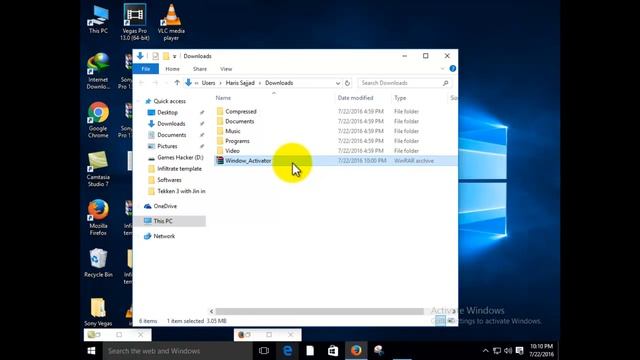The height and width of the screenshot is (360, 640).
Task: Select Tekken 3 with Jin folder
Action: pyautogui.click(x=181, y=191)
